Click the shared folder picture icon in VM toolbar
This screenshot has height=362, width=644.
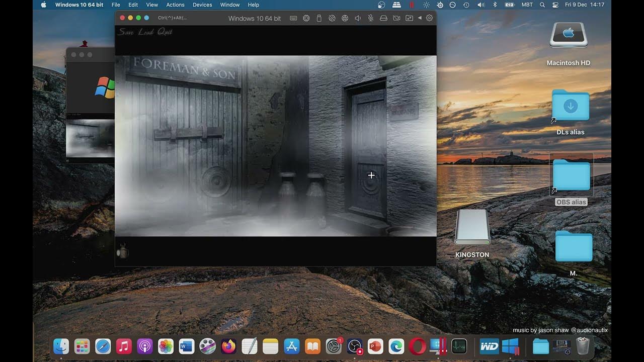(409, 18)
